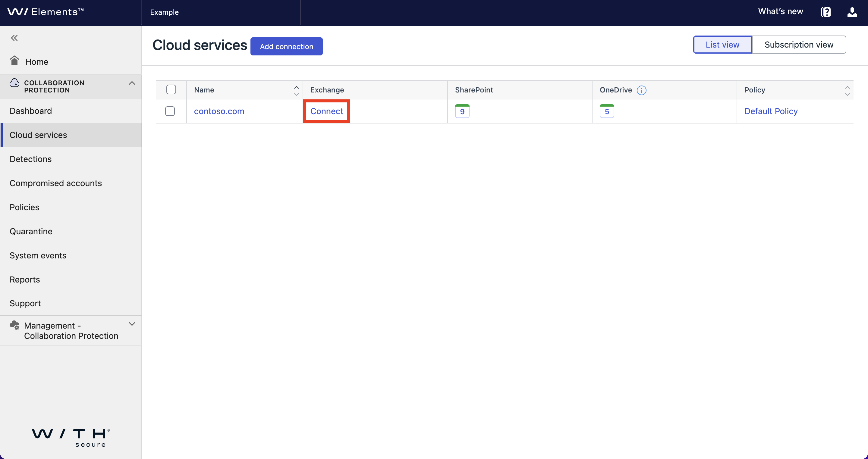Open the OneDrive count badge 5

click(606, 111)
